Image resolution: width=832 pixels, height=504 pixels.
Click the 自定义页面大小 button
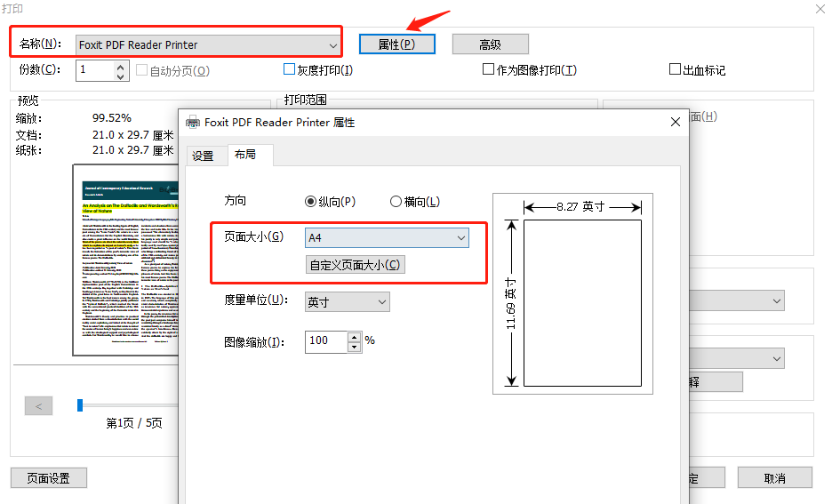[355, 265]
